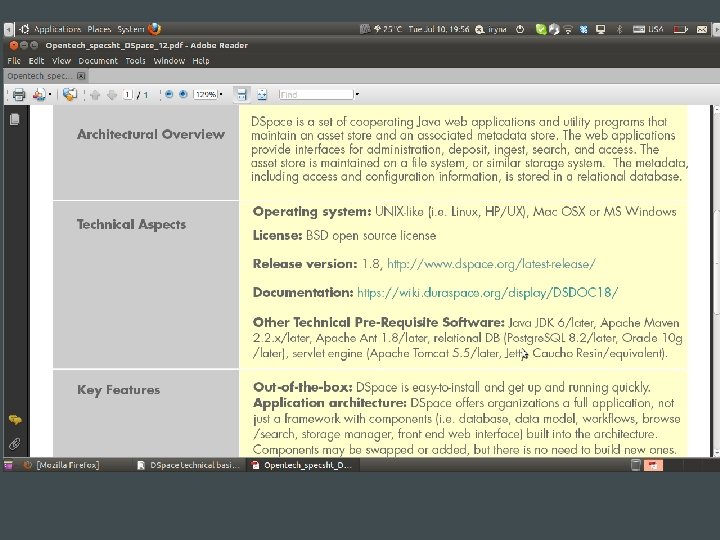Click the trash icon in bottom panel
This screenshot has height=540, width=720.
636,465
